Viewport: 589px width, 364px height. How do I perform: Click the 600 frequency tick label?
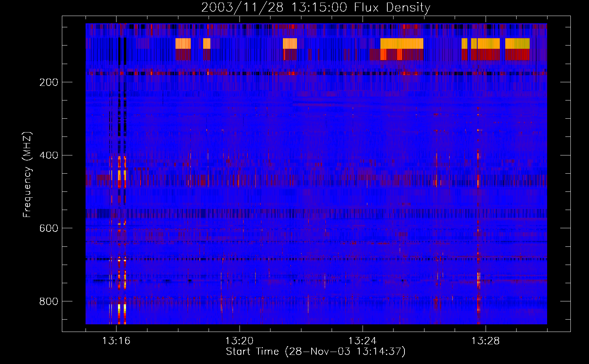(x=49, y=228)
